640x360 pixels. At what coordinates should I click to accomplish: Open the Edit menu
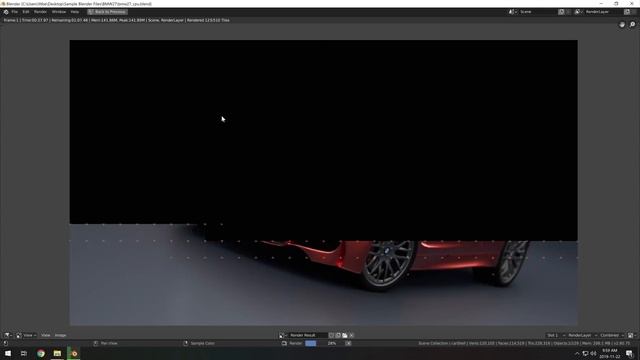tap(26, 12)
